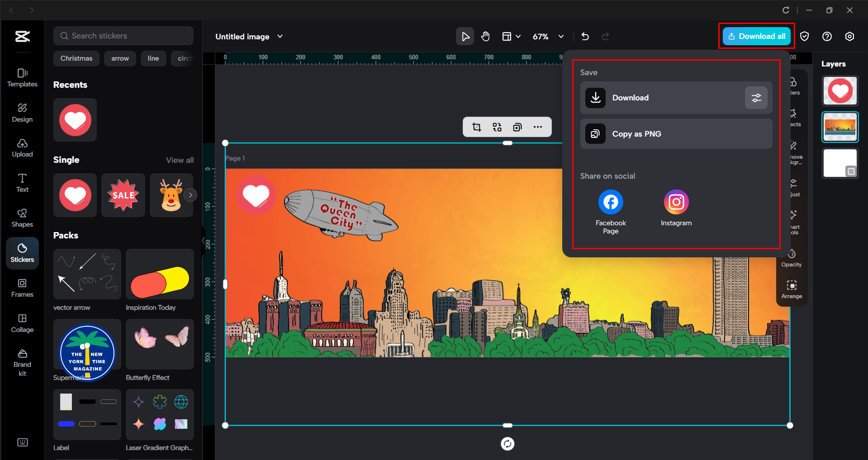Viewport: 868px width, 460px height.
Task: Click the undo arrow icon
Action: (585, 36)
